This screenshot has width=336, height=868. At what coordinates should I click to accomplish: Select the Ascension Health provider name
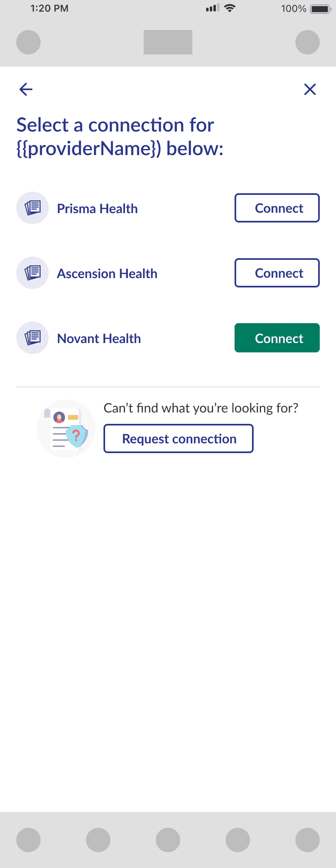[x=107, y=274]
